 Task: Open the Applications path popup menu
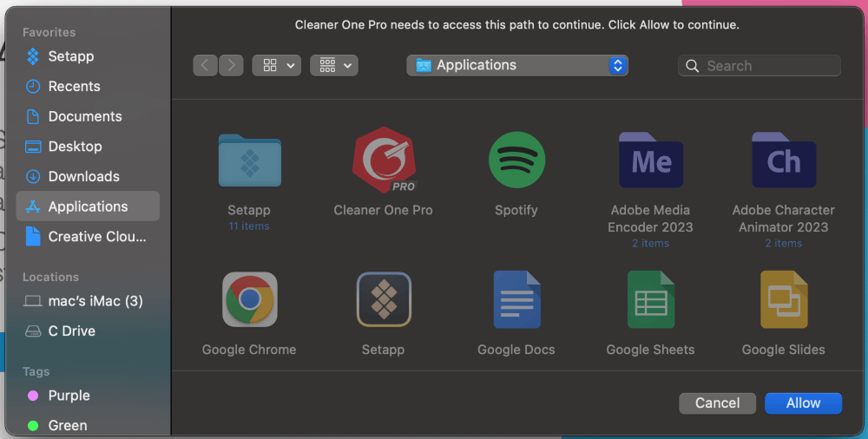click(x=517, y=65)
